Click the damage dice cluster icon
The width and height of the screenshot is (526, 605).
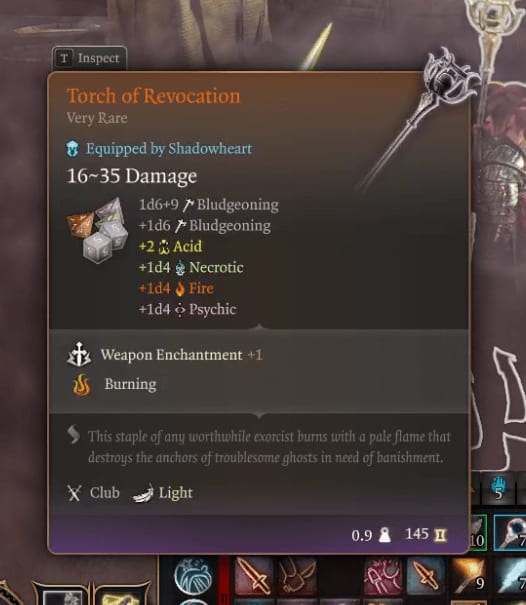[97, 230]
